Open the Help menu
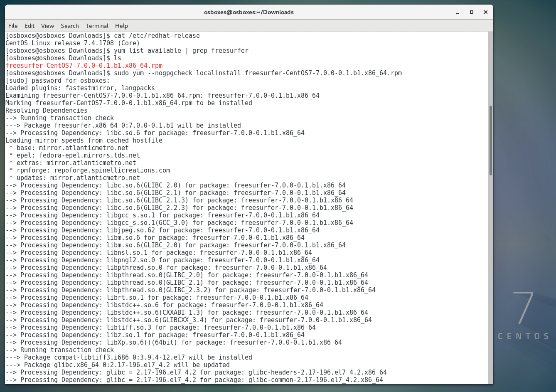The image size is (556, 392). (121, 26)
